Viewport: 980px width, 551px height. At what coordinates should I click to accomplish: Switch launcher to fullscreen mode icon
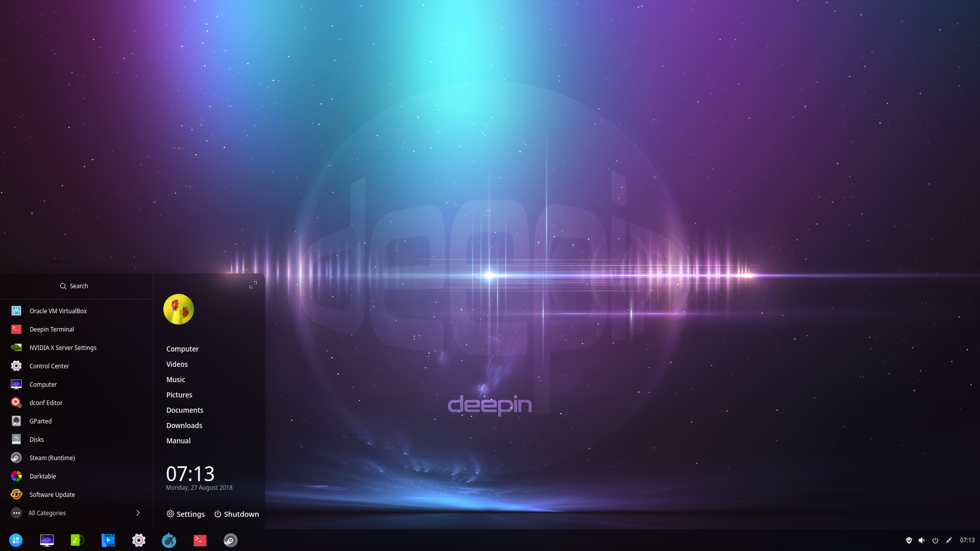coord(253,285)
